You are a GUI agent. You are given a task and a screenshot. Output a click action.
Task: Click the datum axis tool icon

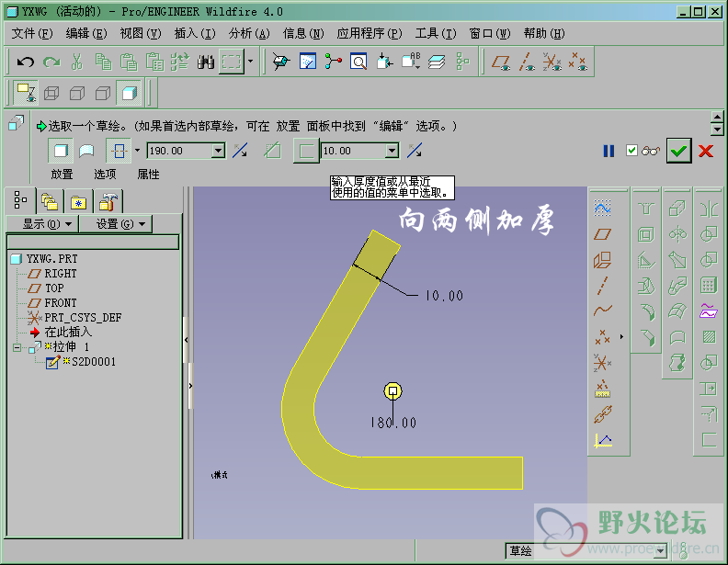click(x=602, y=286)
